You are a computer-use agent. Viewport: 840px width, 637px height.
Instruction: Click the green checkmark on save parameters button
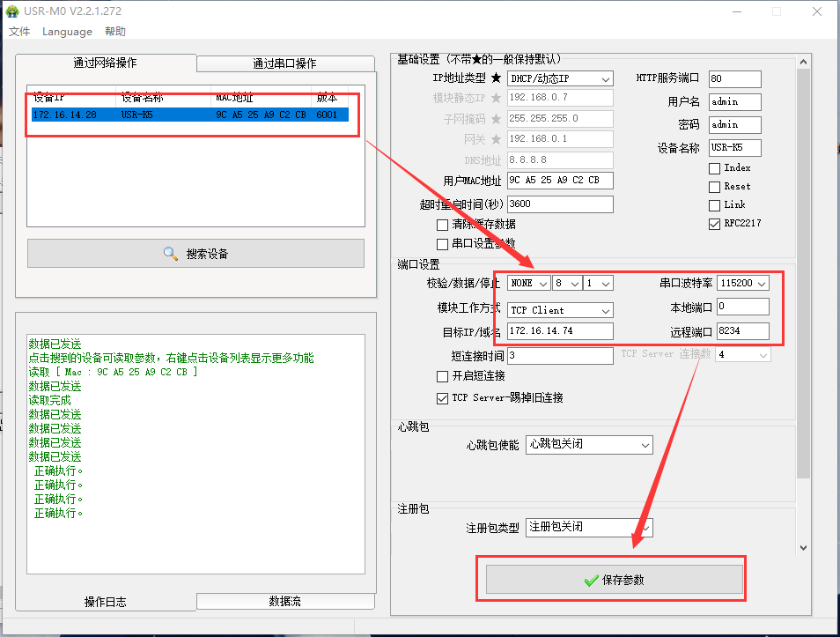[591, 580]
